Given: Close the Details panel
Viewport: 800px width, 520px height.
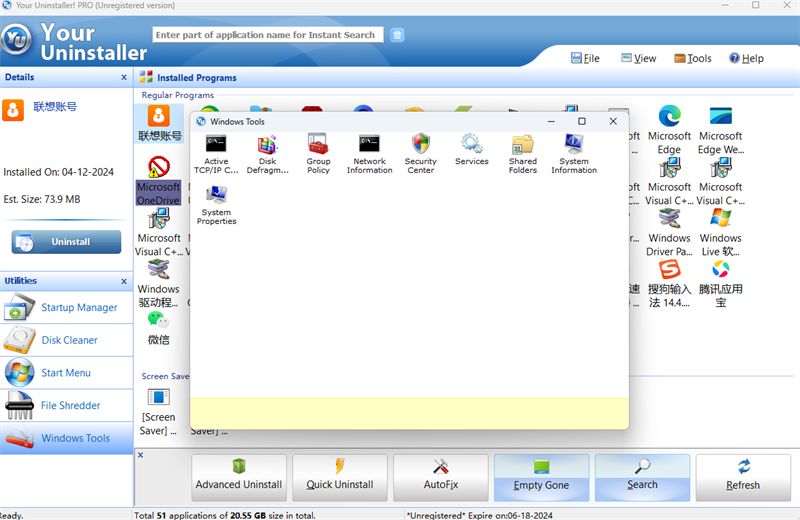Looking at the screenshot, I should (124, 77).
